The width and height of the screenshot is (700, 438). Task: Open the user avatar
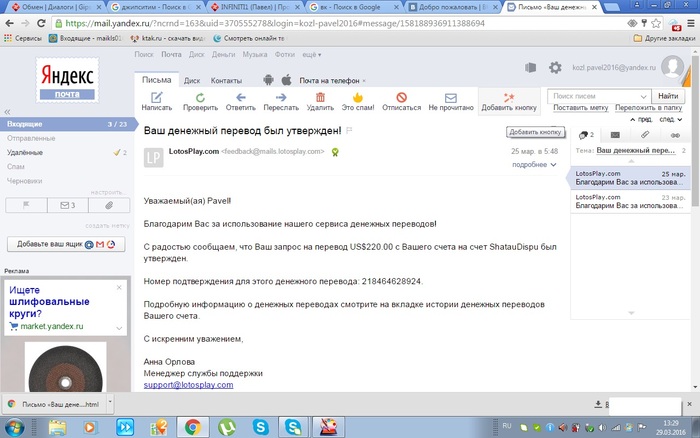(x=672, y=67)
